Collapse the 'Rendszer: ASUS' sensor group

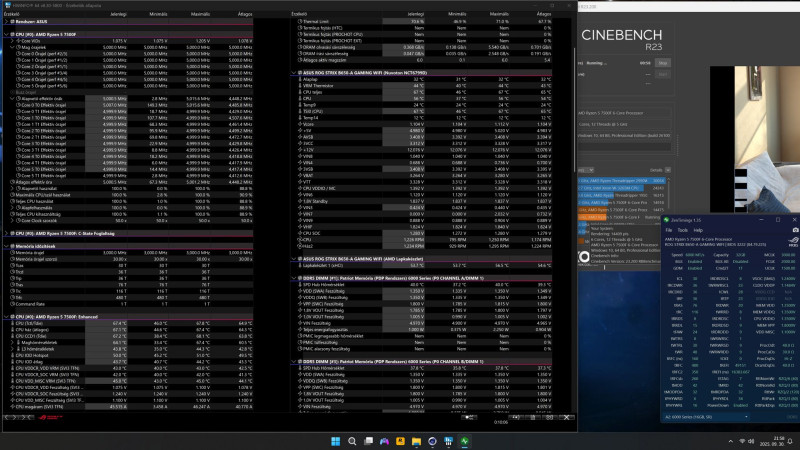point(6,22)
